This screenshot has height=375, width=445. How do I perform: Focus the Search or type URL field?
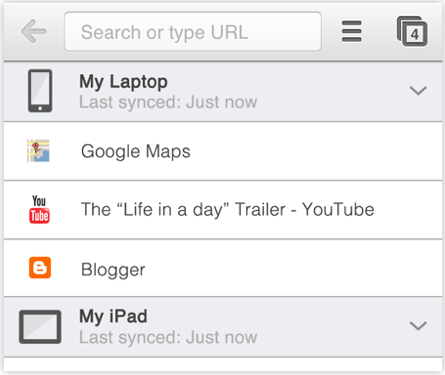tap(193, 32)
